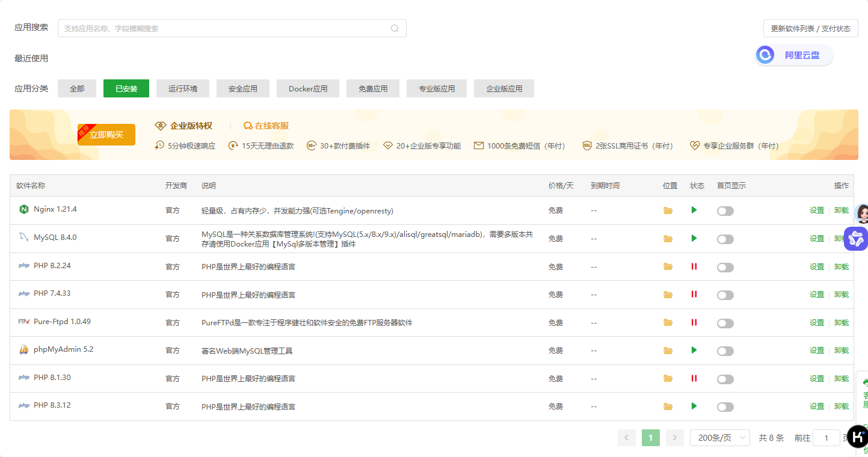Viewport: 868px width, 457px height.
Task: Select the 运行环境 category tab
Action: click(183, 88)
